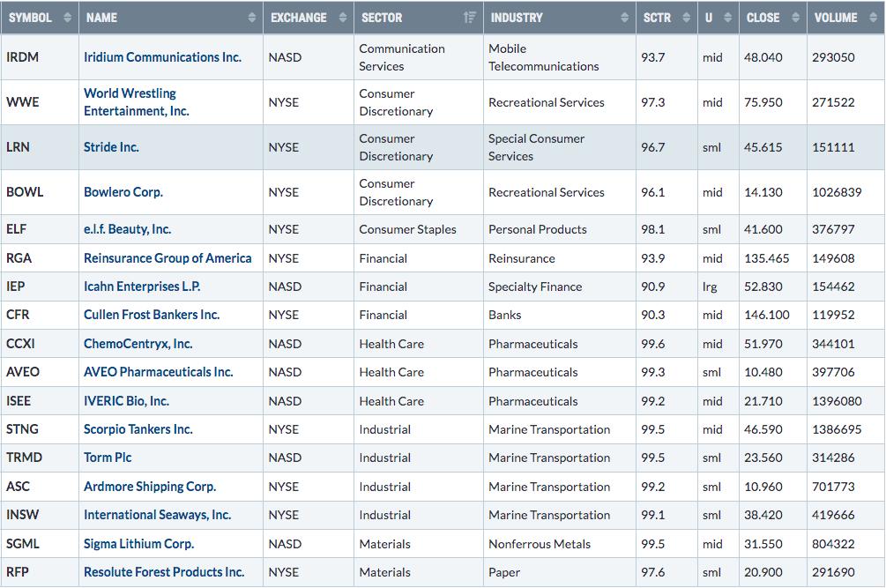Follow the Scorpio Tankers Inc. link
The width and height of the screenshot is (886, 588).
coord(138,429)
